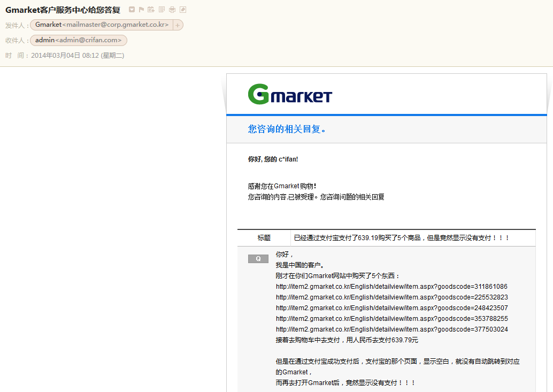Open link with goodscode=311861086
The width and height of the screenshot is (553, 392).
point(391,287)
